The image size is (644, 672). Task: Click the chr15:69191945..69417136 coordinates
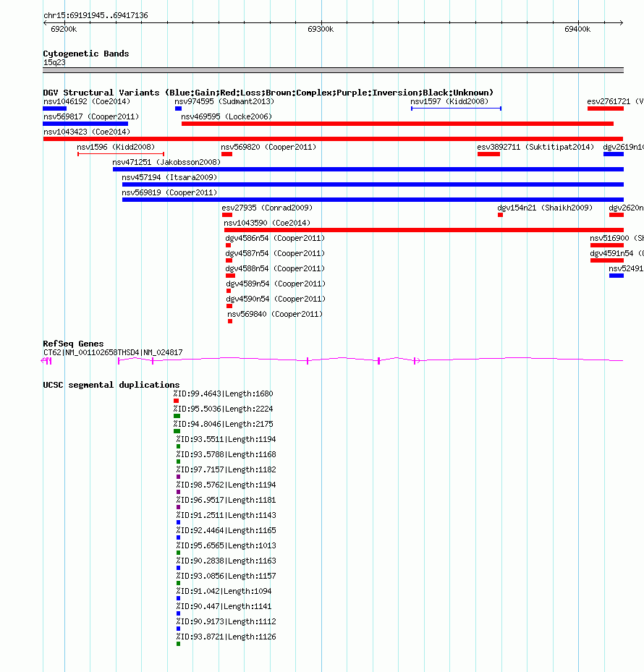96,15
